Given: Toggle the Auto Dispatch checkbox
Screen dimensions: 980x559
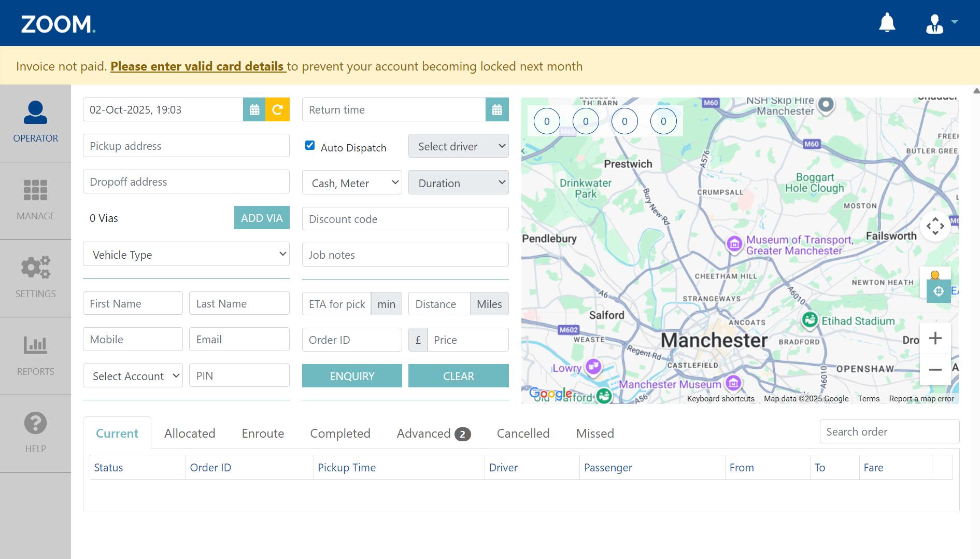Looking at the screenshot, I should (x=310, y=145).
